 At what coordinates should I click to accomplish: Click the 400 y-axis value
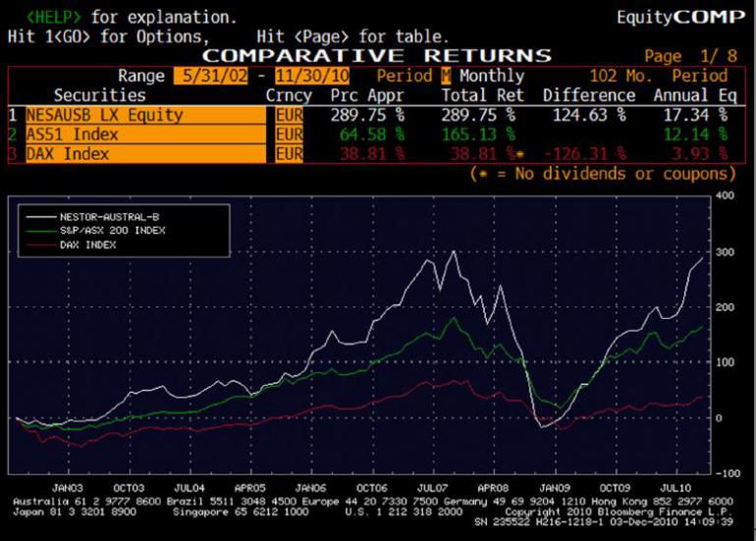(x=726, y=195)
